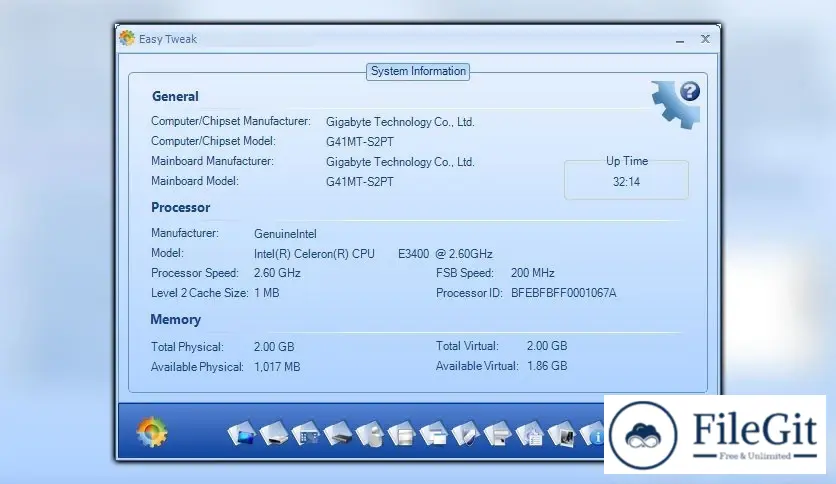Open the menu with cursor tweak icon
The height and width of the screenshot is (484, 836).
[x=498, y=433]
